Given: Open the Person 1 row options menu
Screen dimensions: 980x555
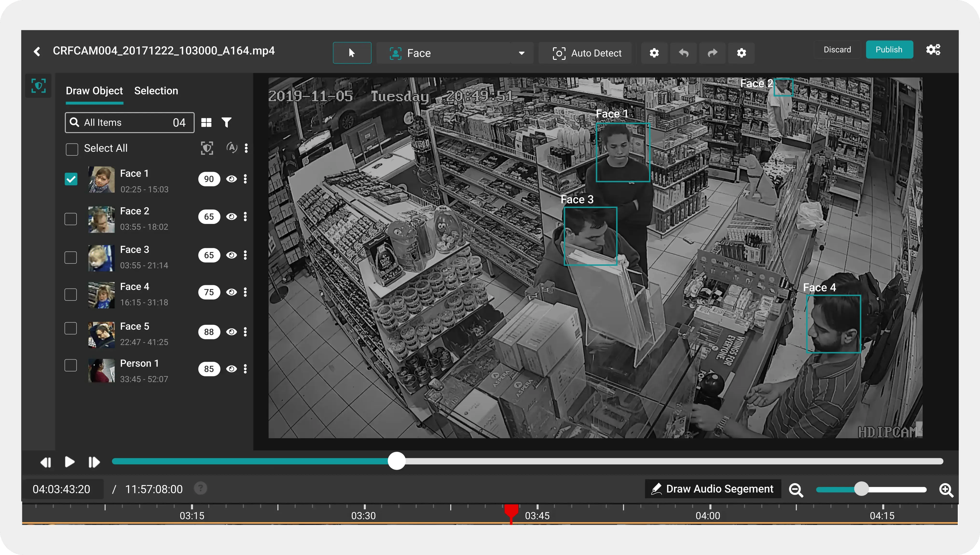Looking at the screenshot, I should [245, 369].
